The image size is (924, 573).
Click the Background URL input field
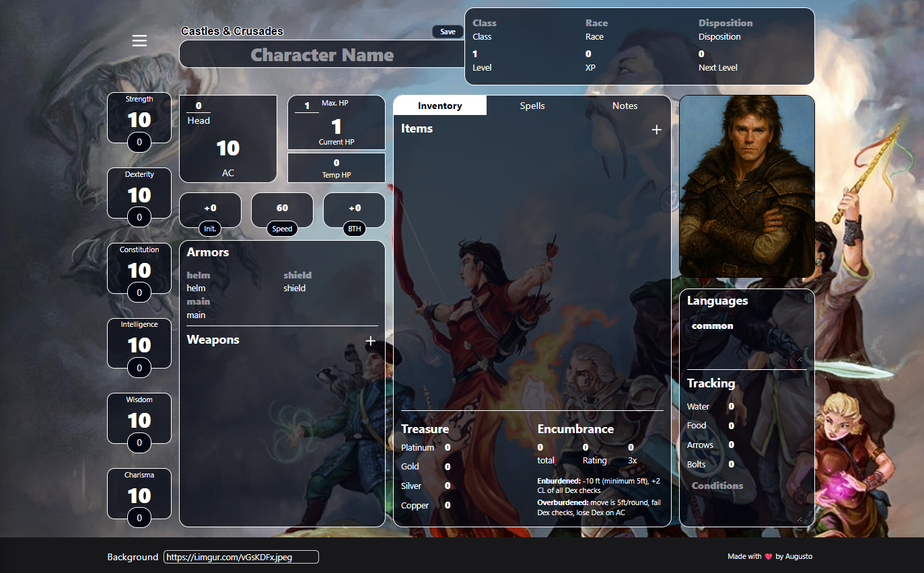pos(241,557)
